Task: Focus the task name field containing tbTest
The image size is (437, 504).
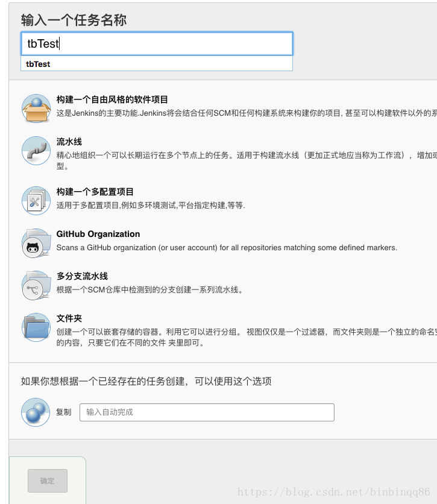Action: click(157, 43)
